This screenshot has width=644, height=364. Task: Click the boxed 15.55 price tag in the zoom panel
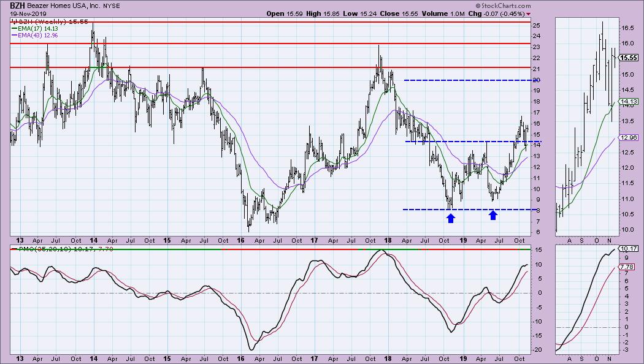[629, 58]
